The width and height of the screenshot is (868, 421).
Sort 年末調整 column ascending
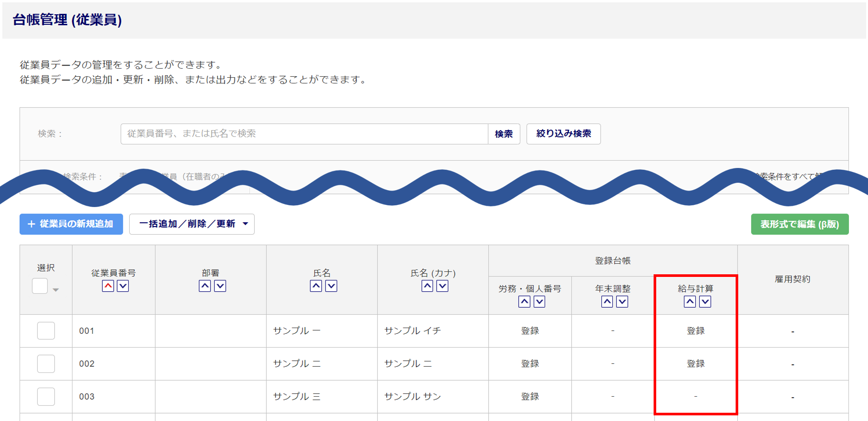[607, 302]
